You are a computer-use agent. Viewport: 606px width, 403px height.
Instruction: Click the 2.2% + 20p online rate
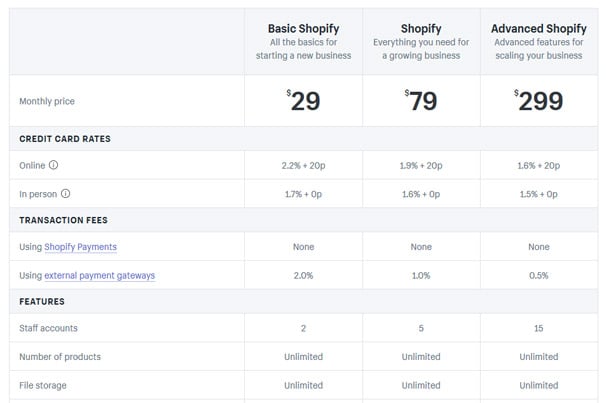[x=303, y=165]
